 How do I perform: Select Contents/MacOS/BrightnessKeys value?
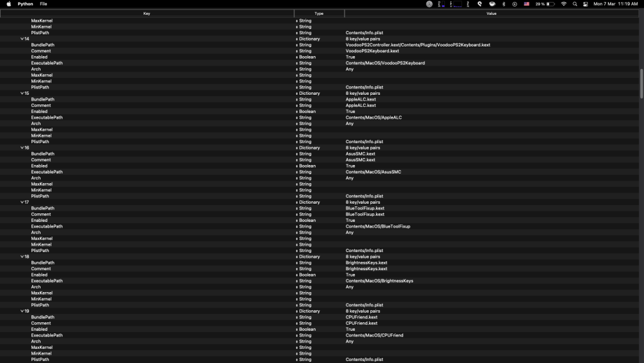pyautogui.click(x=379, y=280)
